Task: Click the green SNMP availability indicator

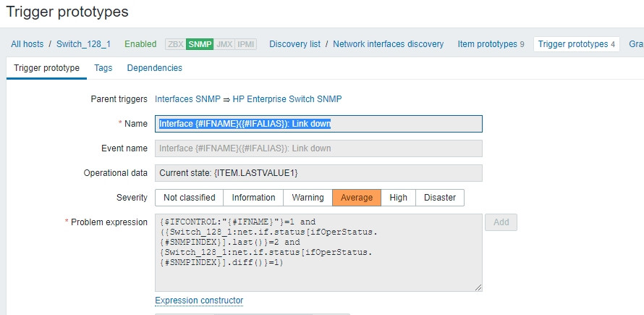Action: 200,44
